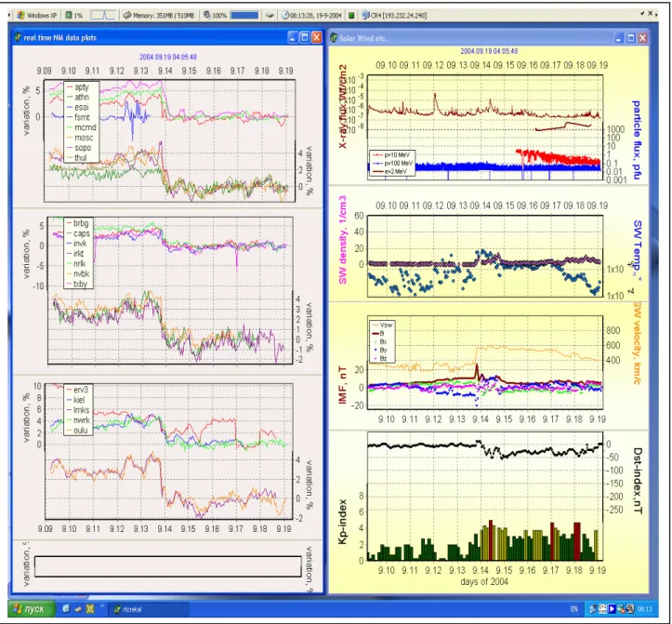
Task: Click the Solar Wind etc. window title icon
Action: click(334, 38)
